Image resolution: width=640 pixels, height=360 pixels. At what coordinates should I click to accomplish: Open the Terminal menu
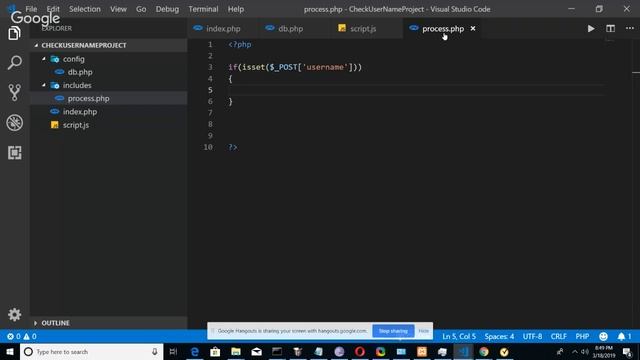[x=203, y=9]
